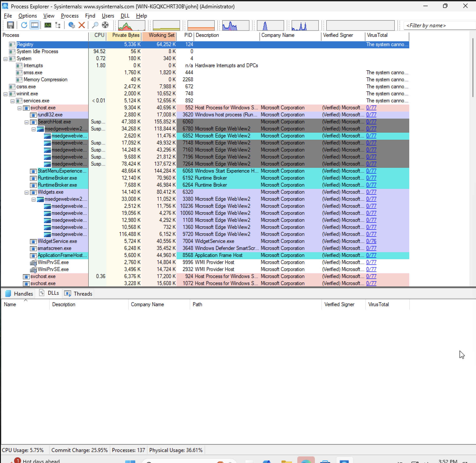This screenshot has width=476, height=463.
Task: Switch to the Handles tab
Action: click(19, 293)
